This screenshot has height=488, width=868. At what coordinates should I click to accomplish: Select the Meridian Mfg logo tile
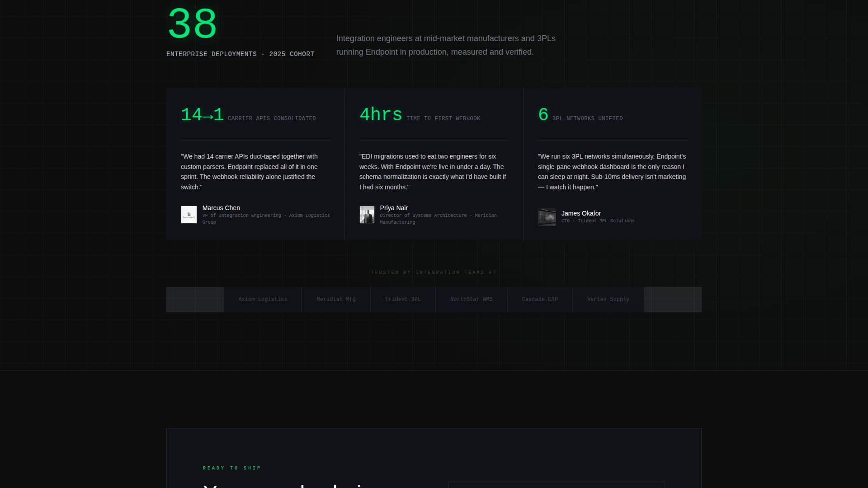pos(336,299)
